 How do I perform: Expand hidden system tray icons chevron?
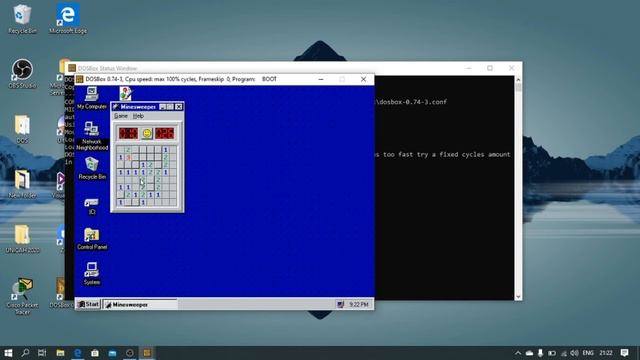click(x=518, y=353)
